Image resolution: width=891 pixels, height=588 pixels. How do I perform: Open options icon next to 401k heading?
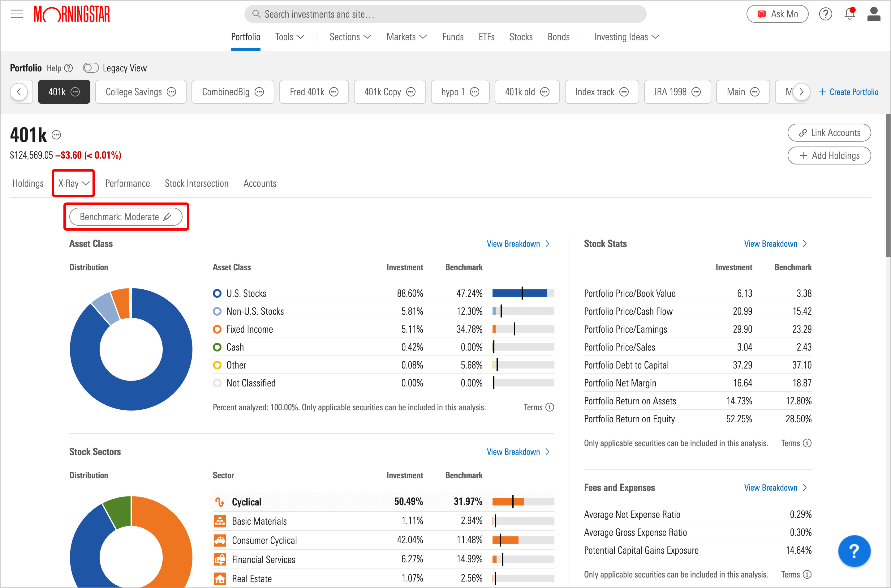(x=56, y=135)
